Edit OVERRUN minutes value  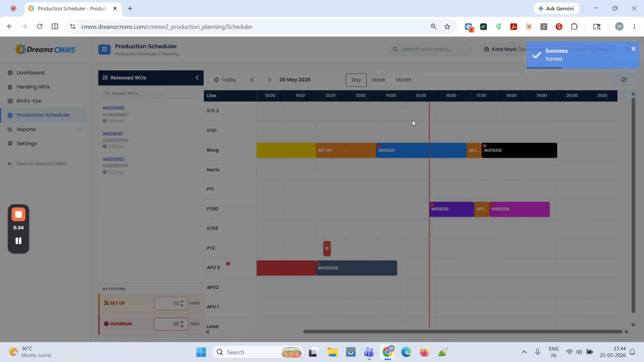pos(171,324)
